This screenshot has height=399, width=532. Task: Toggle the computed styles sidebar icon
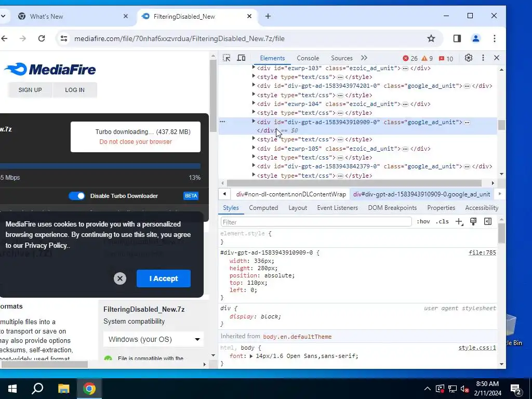pos(488,221)
